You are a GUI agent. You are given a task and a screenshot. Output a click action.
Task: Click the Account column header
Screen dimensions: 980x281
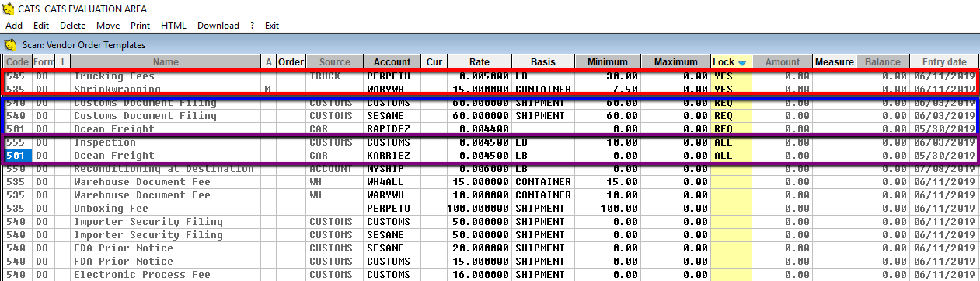[392, 62]
